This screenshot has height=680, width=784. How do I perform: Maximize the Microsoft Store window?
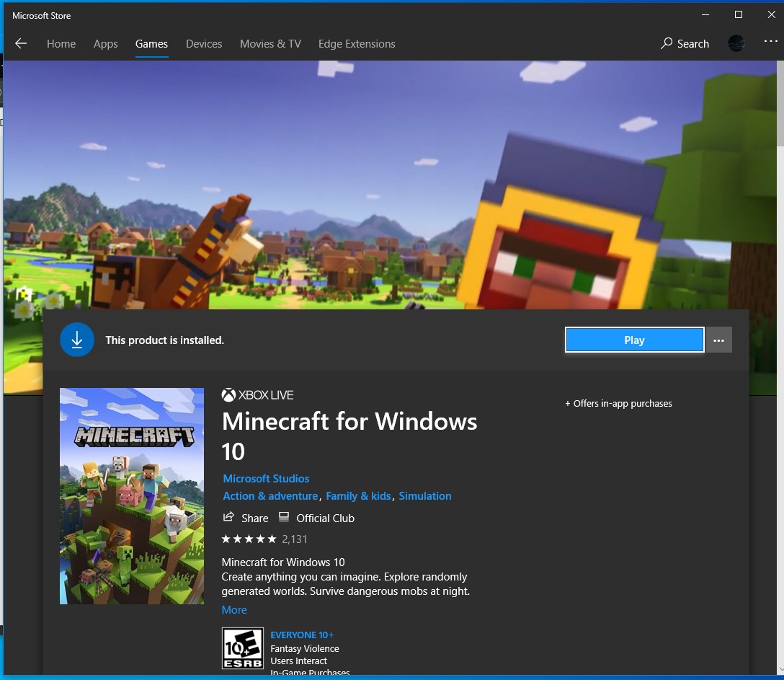click(x=738, y=15)
